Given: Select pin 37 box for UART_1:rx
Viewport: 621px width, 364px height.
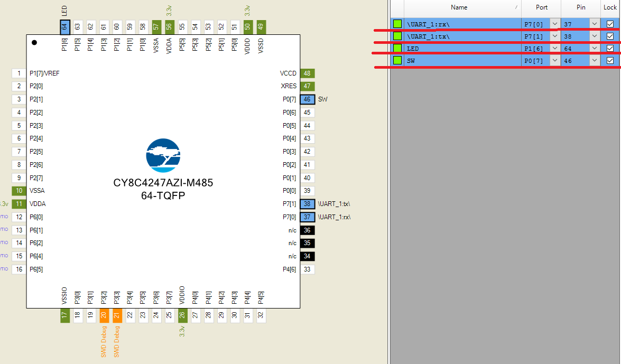Looking at the screenshot, I should 308,217.
